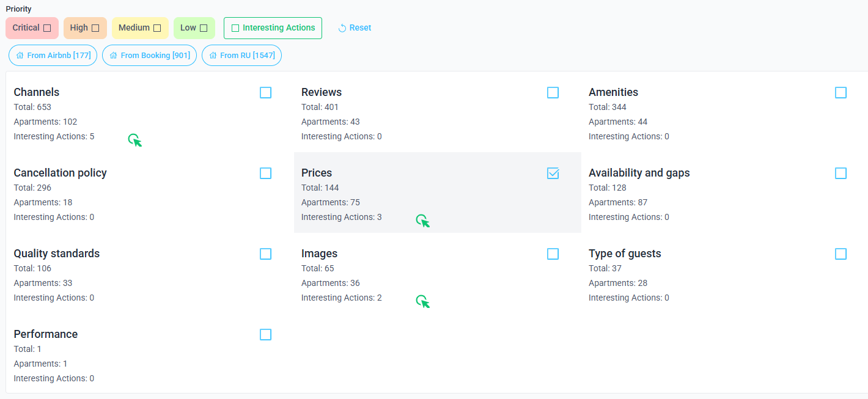This screenshot has height=399, width=868.
Task: Check the Medium priority checkbox
Action: click(157, 28)
